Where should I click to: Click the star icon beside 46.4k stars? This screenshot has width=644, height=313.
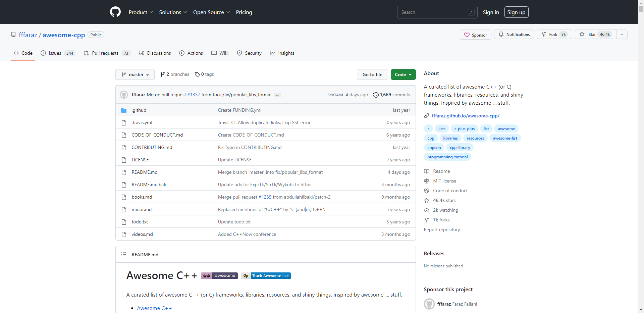click(427, 201)
